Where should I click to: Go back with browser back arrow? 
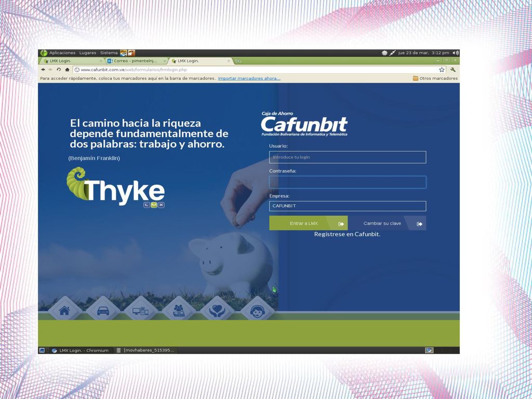click(x=43, y=70)
